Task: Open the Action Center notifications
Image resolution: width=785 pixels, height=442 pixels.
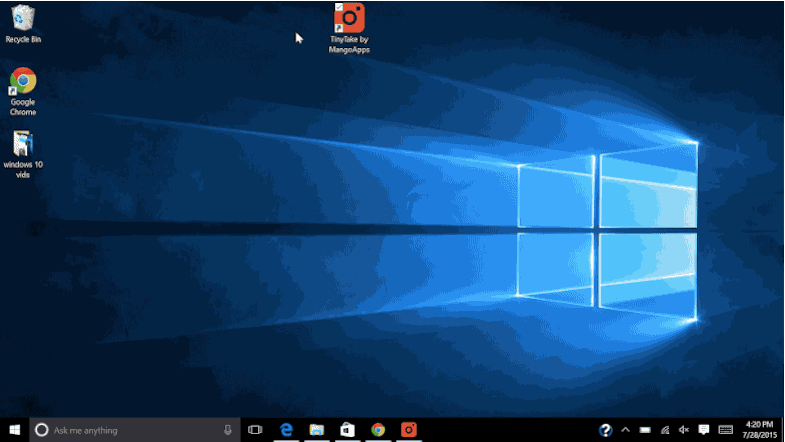Action: [x=704, y=430]
